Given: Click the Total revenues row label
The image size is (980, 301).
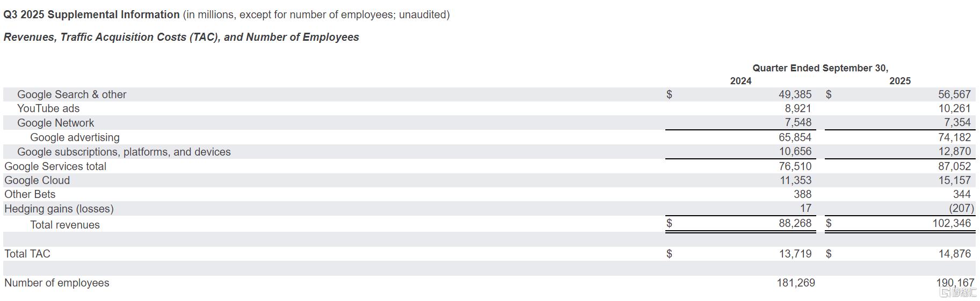Looking at the screenshot, I should [65, 225].
